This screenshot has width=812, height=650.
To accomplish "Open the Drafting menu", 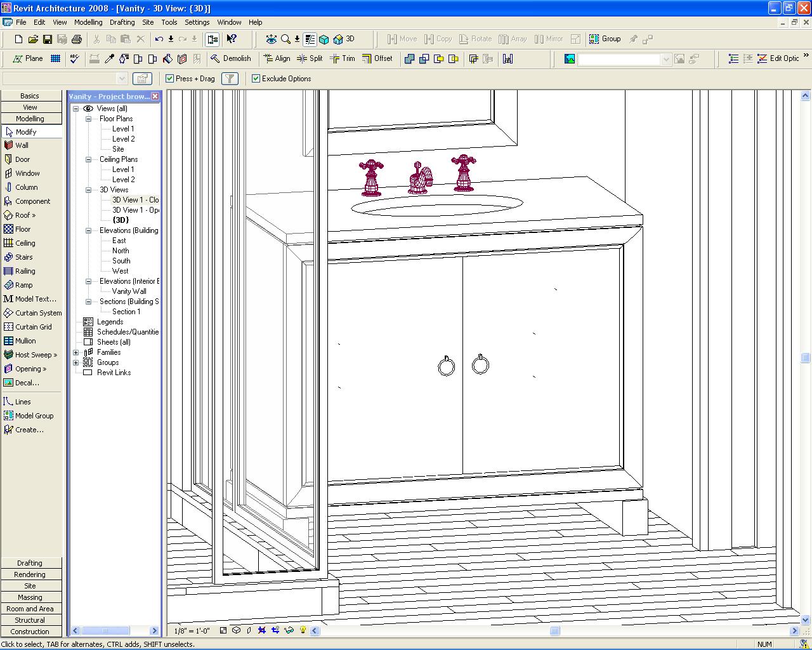I will [x=122, y=22].
